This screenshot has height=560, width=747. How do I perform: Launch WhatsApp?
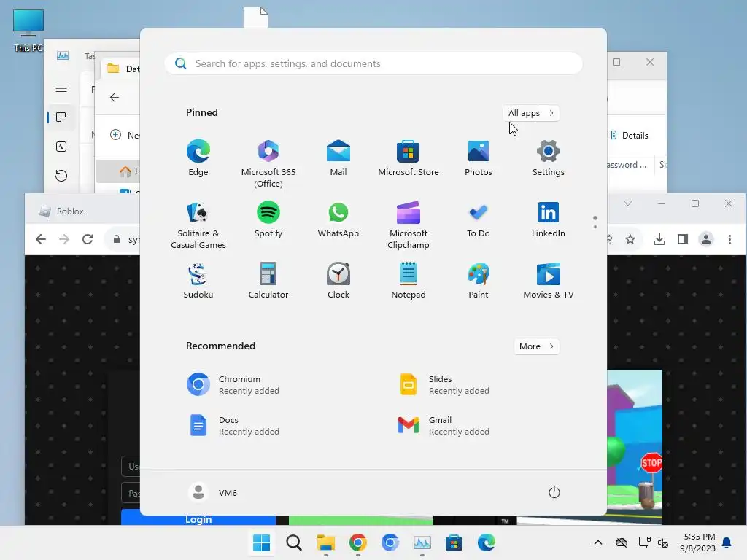[x=338, y=219]
